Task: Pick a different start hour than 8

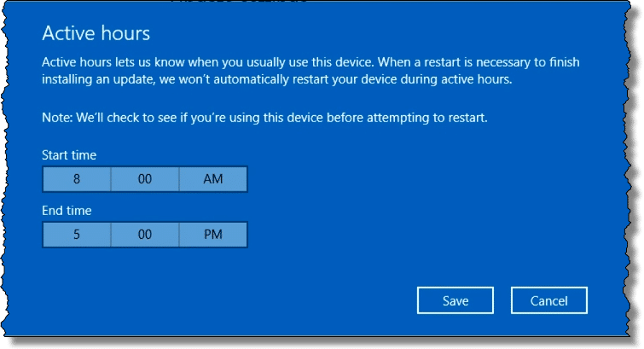Action: (x=76, y=179)
